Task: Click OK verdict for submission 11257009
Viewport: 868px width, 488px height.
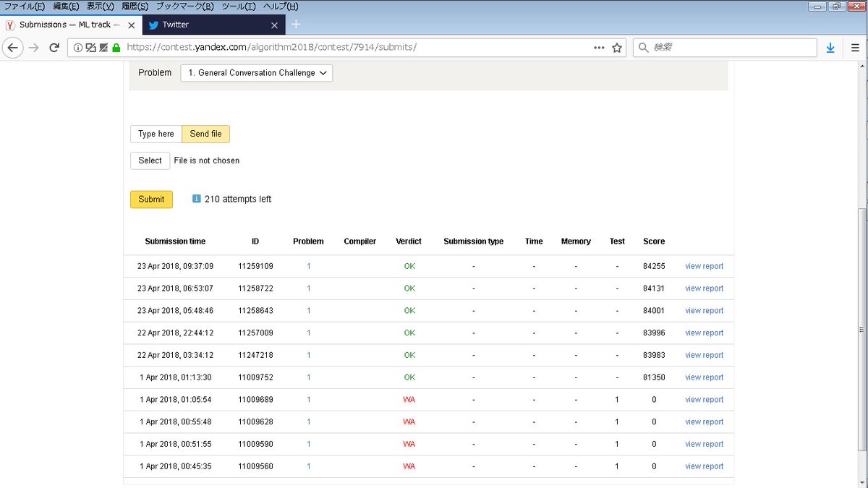Action: (409, 333)
